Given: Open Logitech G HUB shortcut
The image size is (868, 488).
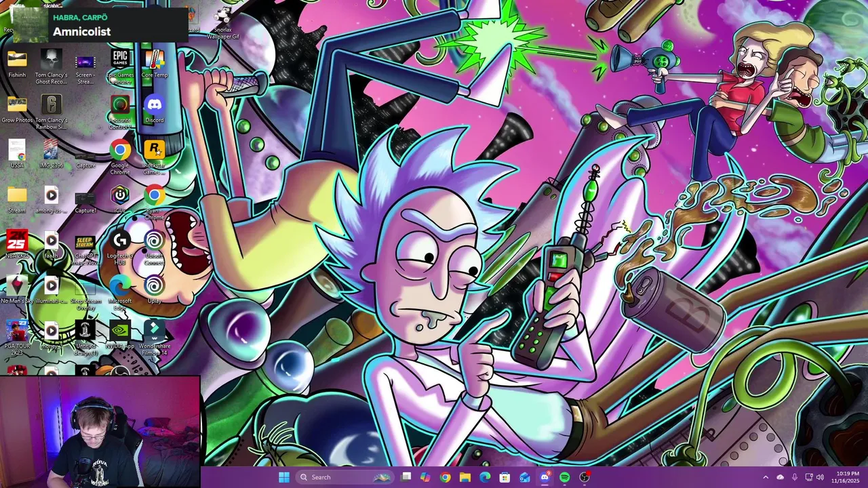Looking at the screenshot, I should pyautogui.click(x=120, y=248).
